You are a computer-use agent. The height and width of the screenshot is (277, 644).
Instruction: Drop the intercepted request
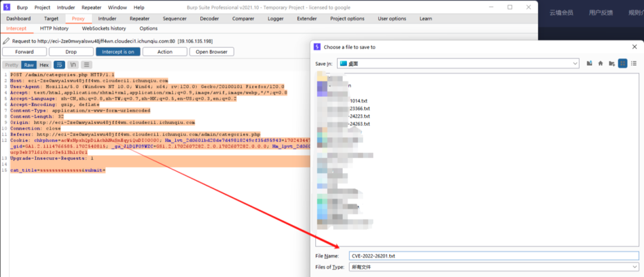coord(71,52)
